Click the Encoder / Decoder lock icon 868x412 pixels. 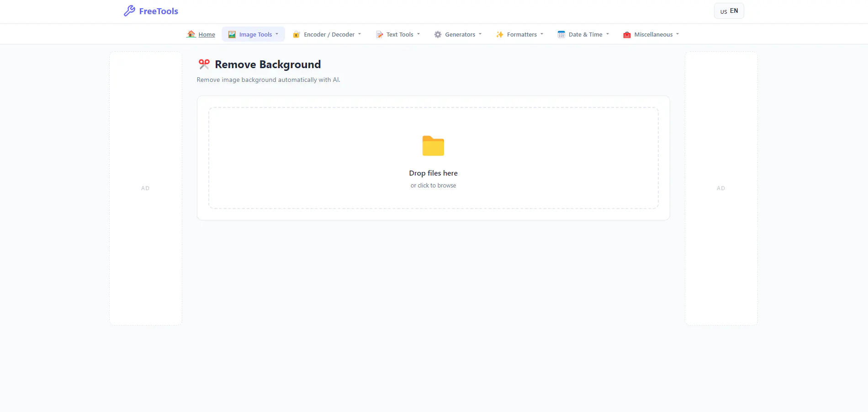click(296, 34)
